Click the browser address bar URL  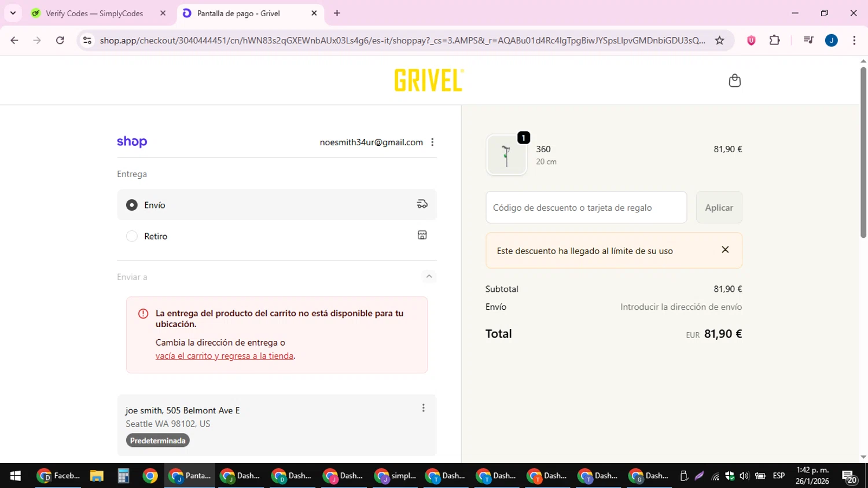pyautogui.click(x=402, y=41)
